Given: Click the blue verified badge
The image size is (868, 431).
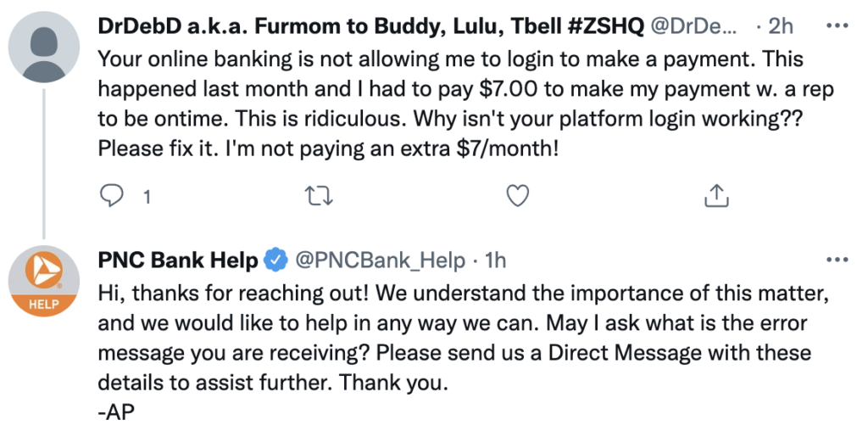Looking at the screenshot, I should tap(275, 260).
